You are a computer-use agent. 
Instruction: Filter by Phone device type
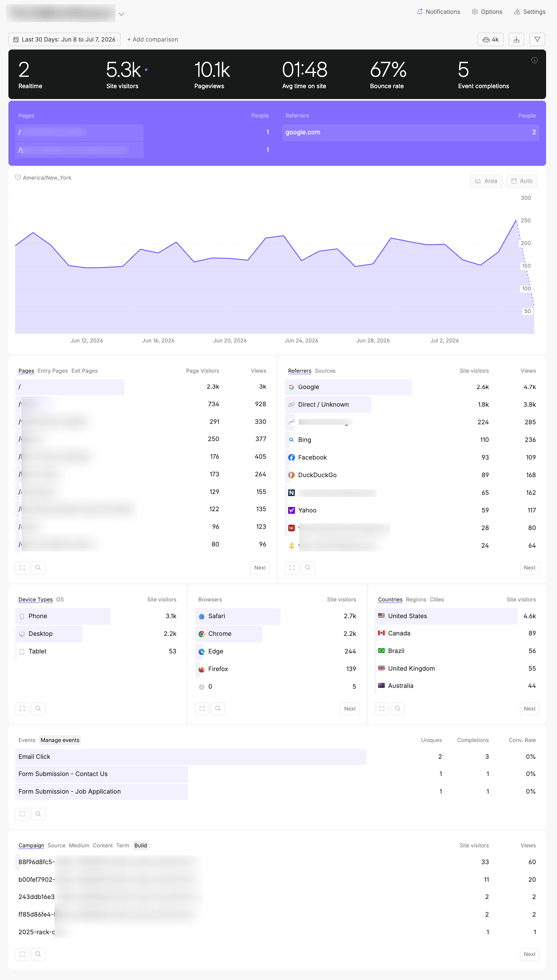(97, 616)
